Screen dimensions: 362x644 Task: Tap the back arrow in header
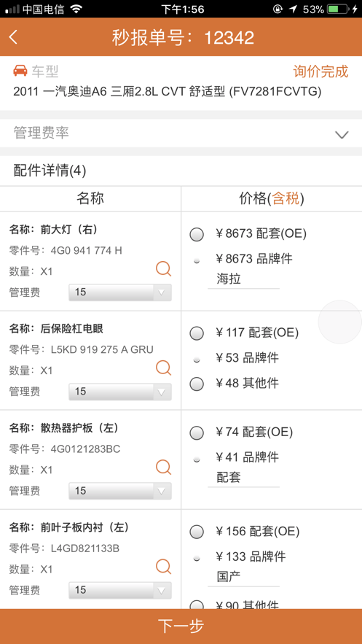click(x=13, y=37)
